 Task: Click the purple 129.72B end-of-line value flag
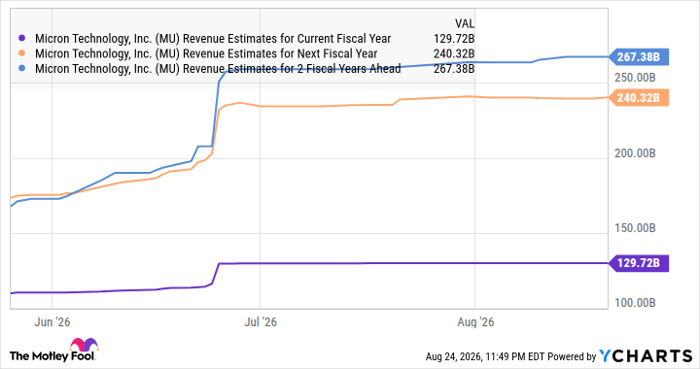coord(639,263)
